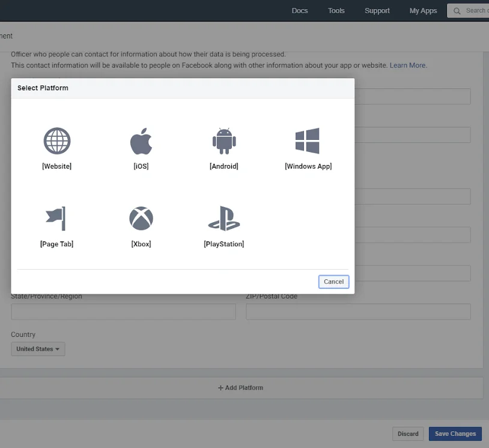The height and width of the screenshot is (448, 489).
Task: Click the [Windows App] label
Action: click(x=308, y=166)
